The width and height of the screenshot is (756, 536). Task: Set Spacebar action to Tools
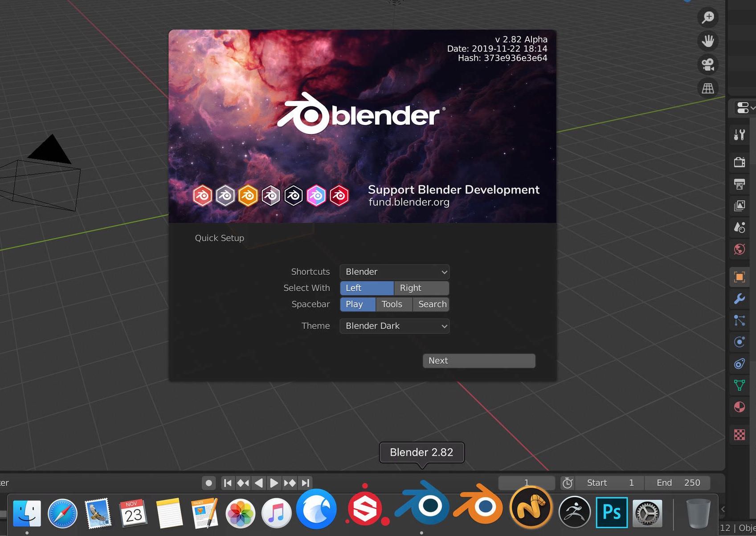pos(394,304)
